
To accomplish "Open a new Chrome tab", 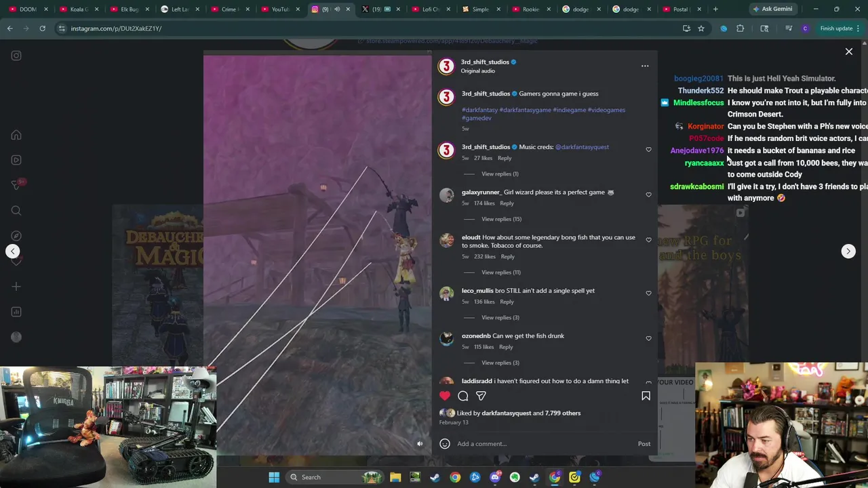I will 715,9.
